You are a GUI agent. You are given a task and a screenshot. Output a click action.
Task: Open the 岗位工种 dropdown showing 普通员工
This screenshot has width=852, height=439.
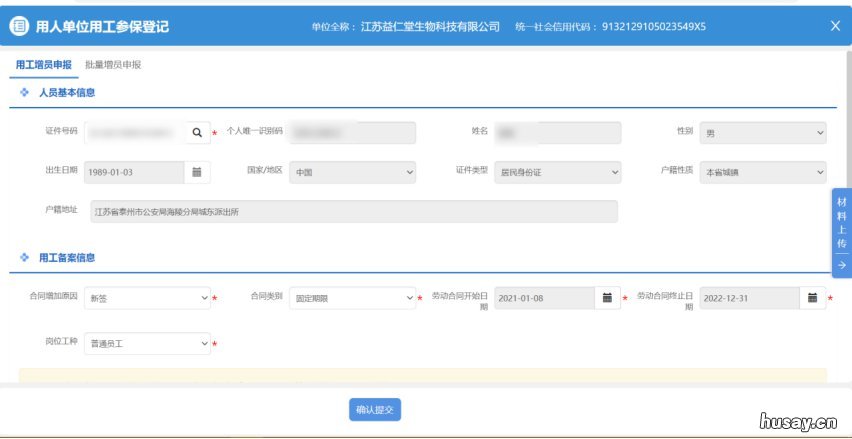(147, 343)
